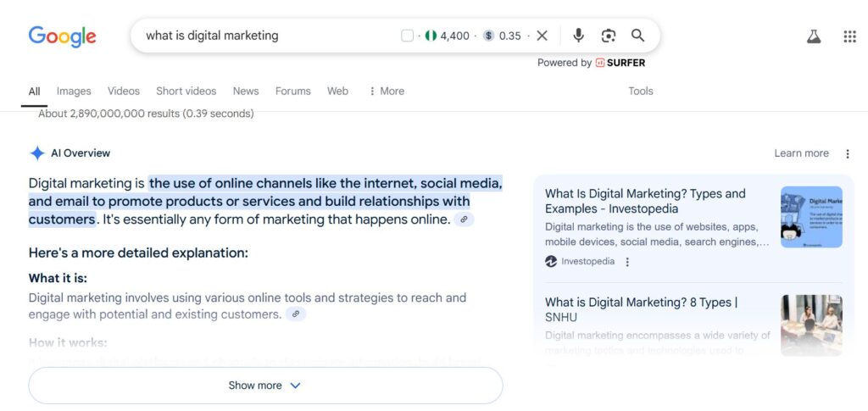Image resolution: width=868 pixels, height=411 pixels.
Task: Open Google Lens image search
Action: 608,36
